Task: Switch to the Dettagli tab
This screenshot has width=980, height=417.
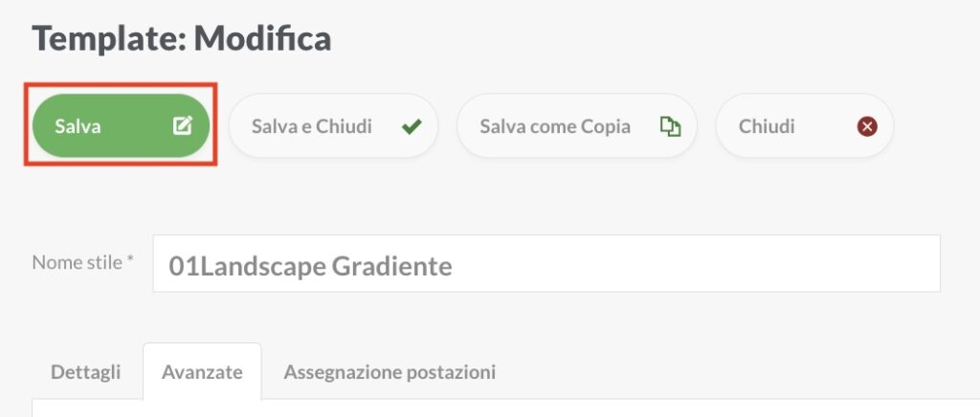Action: click(85, 372)
